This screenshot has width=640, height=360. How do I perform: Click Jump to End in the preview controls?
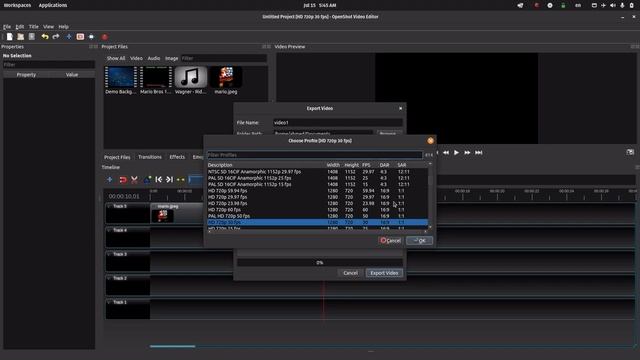[x=479, y=153]
